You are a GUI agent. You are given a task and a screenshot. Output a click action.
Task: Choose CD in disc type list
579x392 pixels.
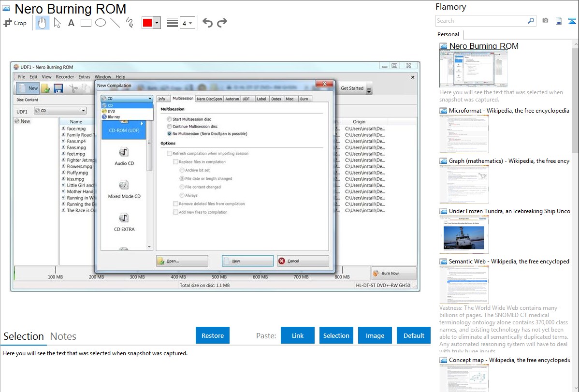pos(127,105)
